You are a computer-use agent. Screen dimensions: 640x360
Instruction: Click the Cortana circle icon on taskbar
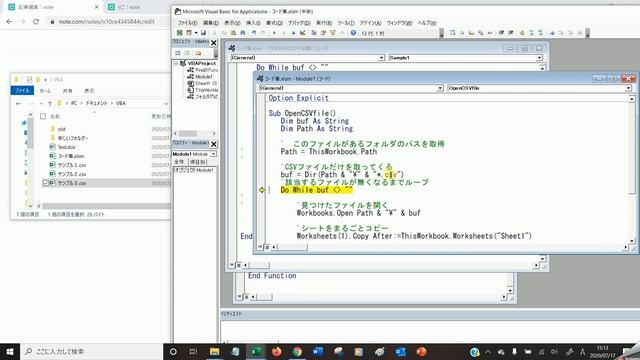pyautogui.click(x=173, y=351)
